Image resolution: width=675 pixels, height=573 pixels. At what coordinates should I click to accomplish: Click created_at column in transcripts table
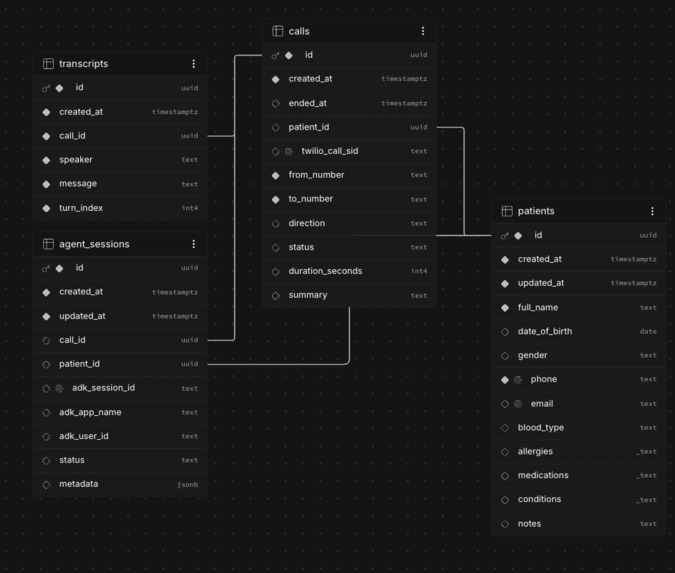click(120, 112)
